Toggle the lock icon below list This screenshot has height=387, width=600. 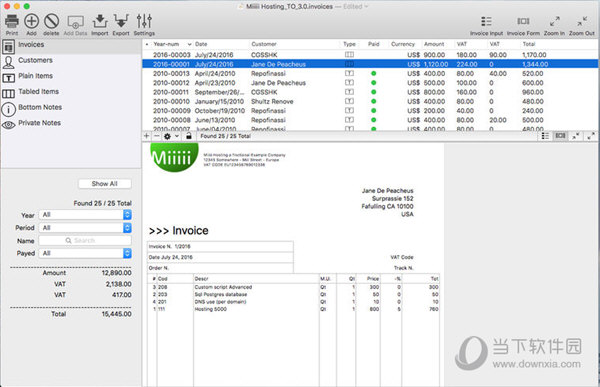tap(189, 136)
